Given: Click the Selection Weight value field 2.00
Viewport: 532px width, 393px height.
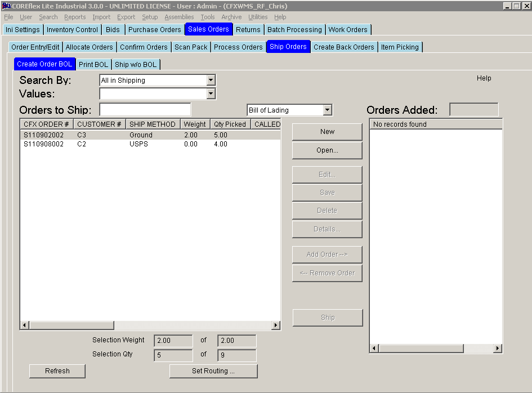Looking at the screenshot, I should pos(173,341).
